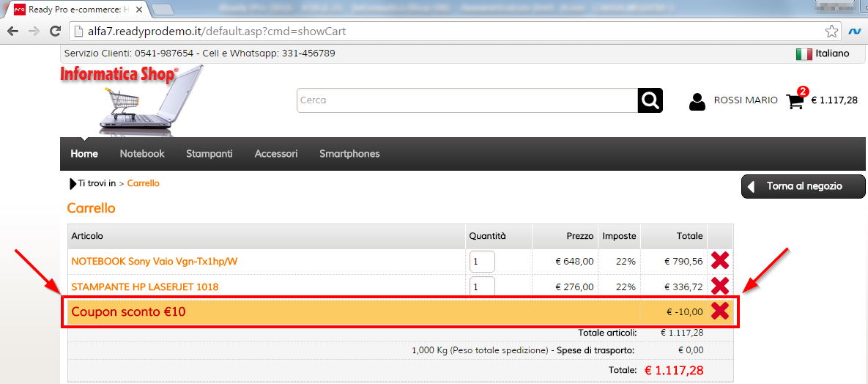Click the magnifying glass search button
The image size is (868, 384).
click(650, 100)
